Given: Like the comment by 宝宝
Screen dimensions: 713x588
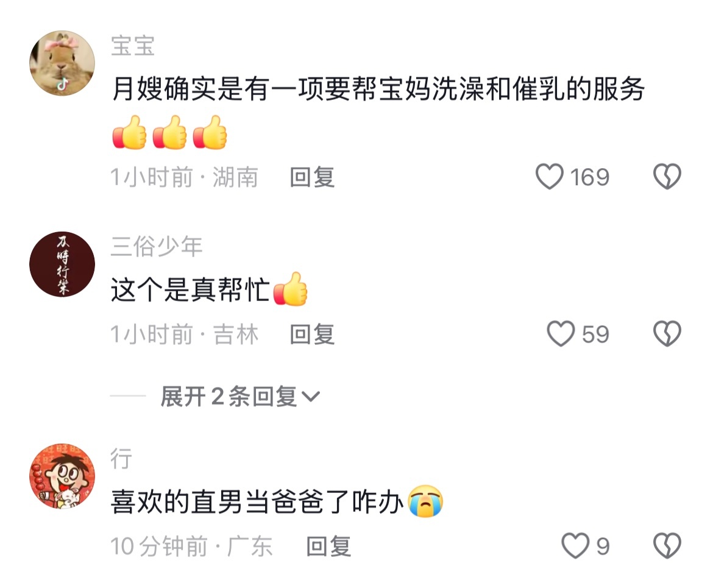Looking at the screenshot, I should coord(550,177).
